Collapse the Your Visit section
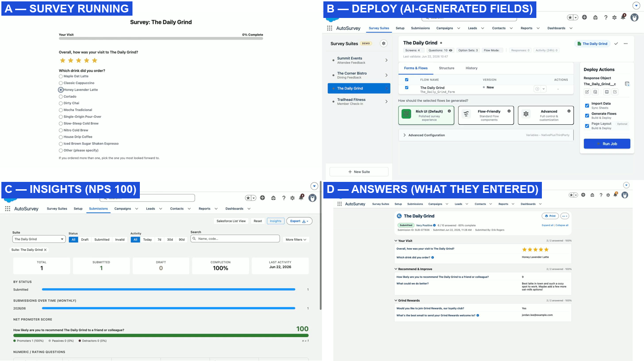Screen dimensions: 644x361 tap(397, 241)
